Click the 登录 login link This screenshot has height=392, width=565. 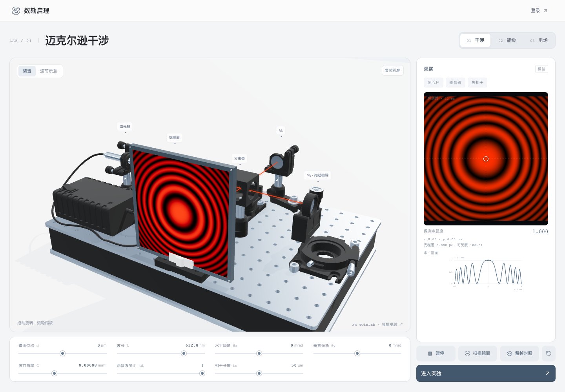pyautogui.click(x=539, y=11)
